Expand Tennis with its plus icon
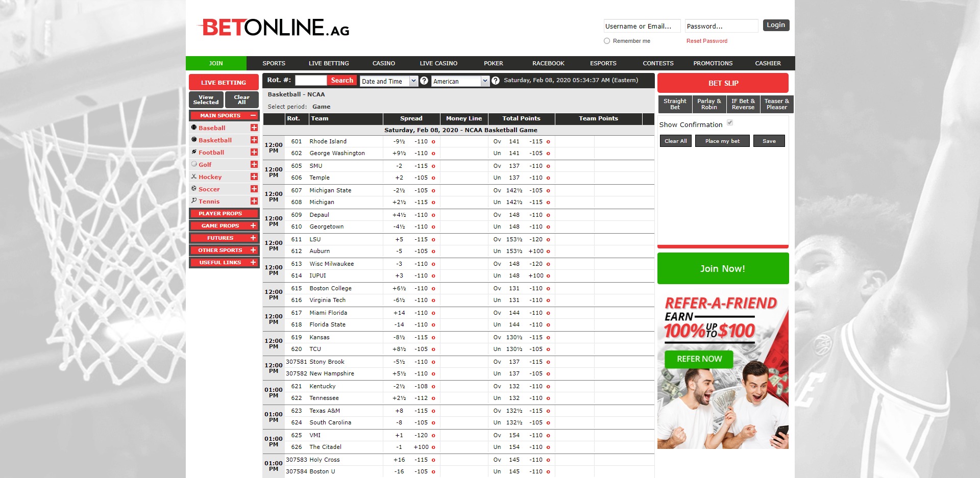Screen dimensions: 980x478 [254, 201]
